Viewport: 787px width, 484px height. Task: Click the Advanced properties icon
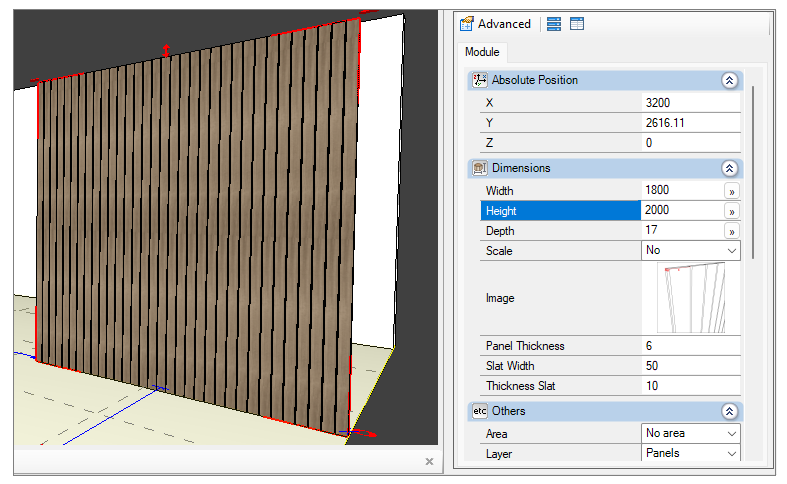point(467,24)
